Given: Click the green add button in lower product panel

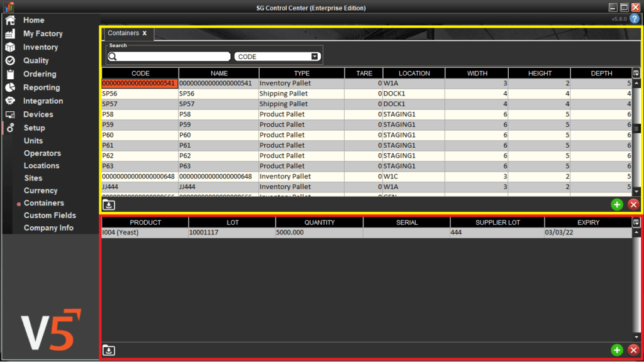Looking at the screenshot, I should coord(616,350).
